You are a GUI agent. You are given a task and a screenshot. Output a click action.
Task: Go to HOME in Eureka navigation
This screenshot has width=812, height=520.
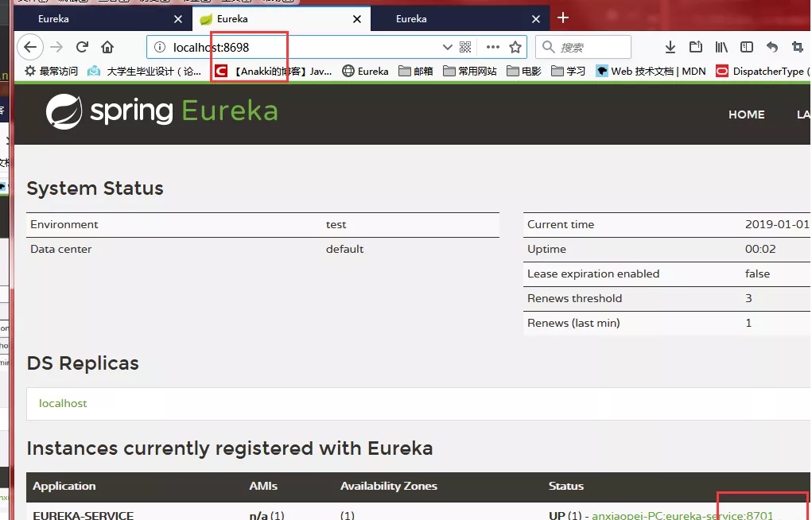click(746, 114)
